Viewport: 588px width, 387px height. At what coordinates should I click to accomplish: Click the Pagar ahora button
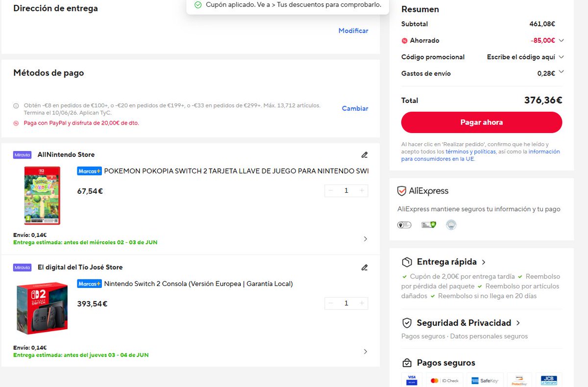tap(482, 122)
